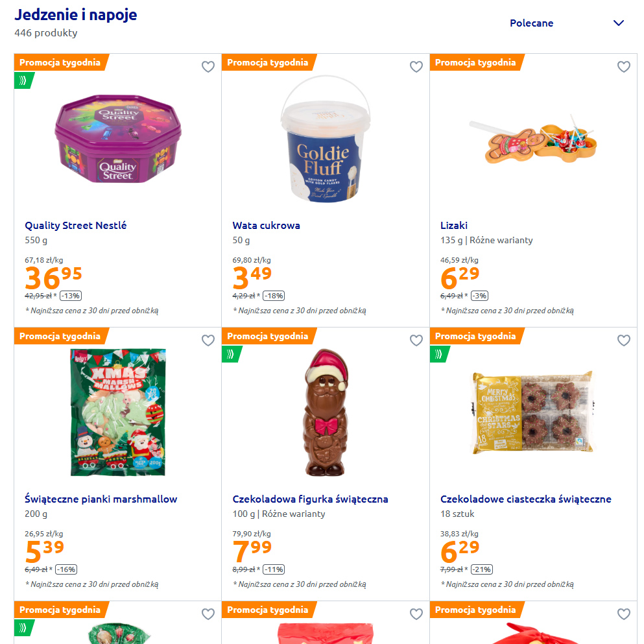644x644 pixels.
Task: Click the heart on Czekoladowa figurka świąteczna
Action: click(x=416, y=340)
